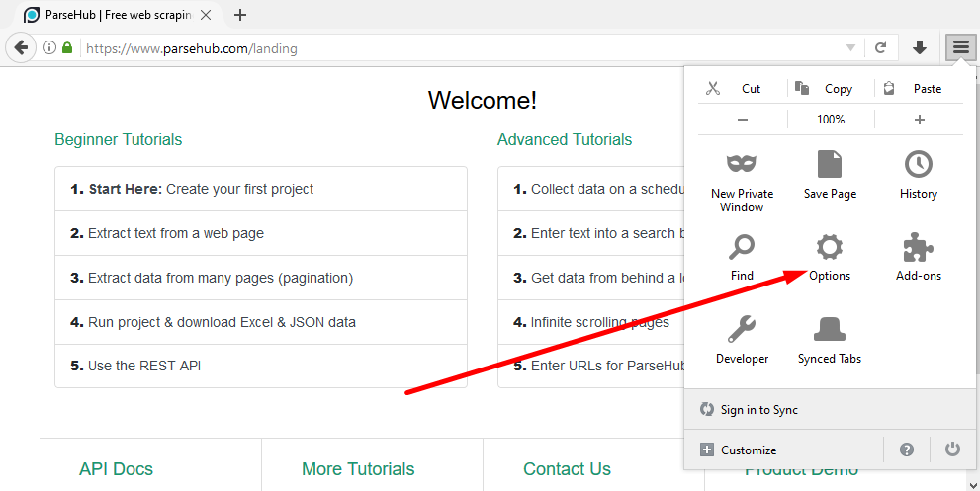This screenshot has width=980, height=491.
Task: Open Start Here: Create your first project
Action: tap(261, 189)
